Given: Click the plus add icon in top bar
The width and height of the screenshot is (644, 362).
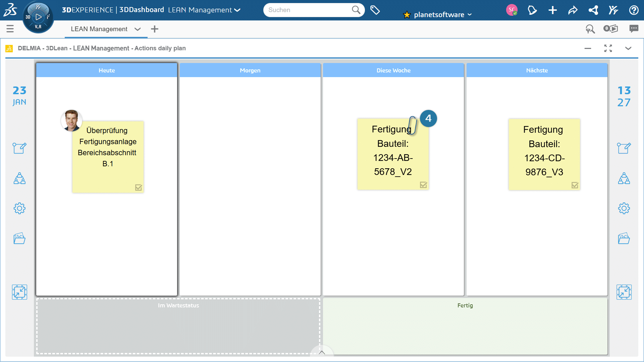Looking at the screenshot, I should (x=552, y=10).
